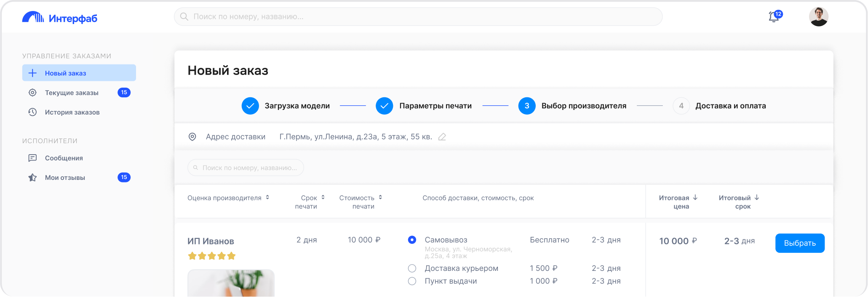868x297 pixels.
Task: Click the magnifier in manufacturer search
Action: (195, 168)
